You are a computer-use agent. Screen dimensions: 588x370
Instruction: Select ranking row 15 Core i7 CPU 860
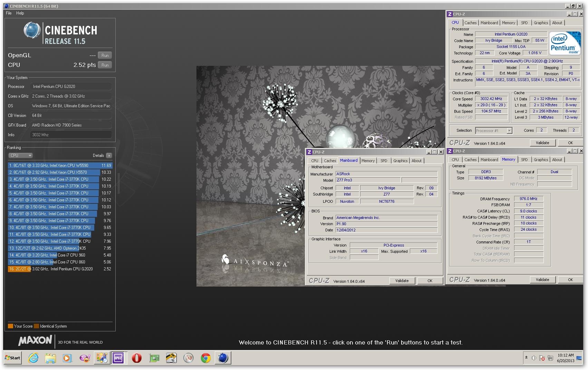[x=60, y=262]
